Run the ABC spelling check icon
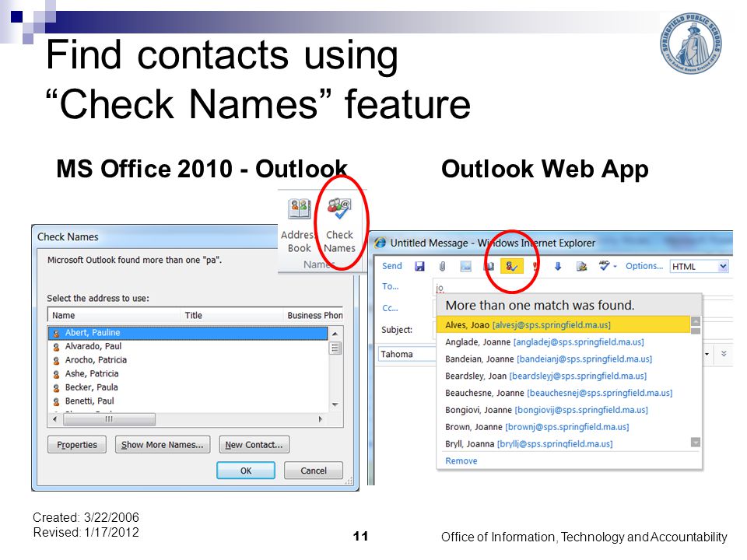Viewport: 747px width, 560px height. click(x=604, y=265)
